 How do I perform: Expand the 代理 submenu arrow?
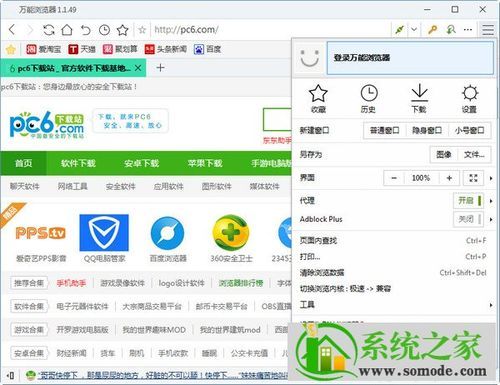point(491,201)
